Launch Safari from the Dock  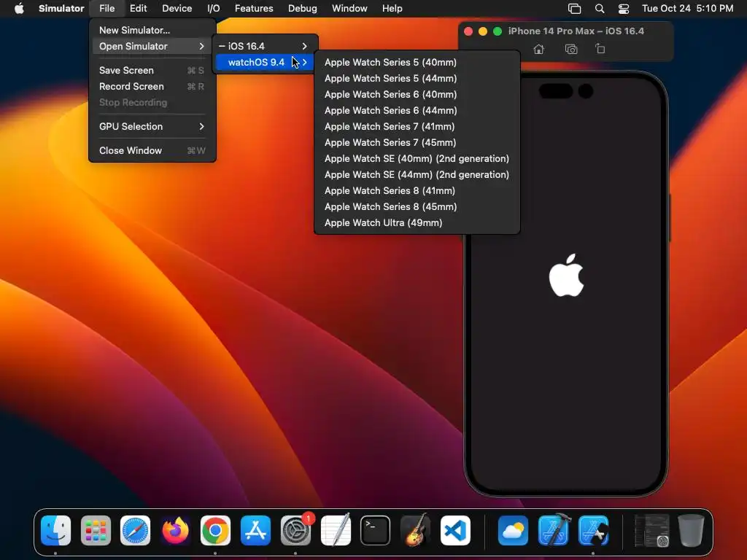pos(135,530)
